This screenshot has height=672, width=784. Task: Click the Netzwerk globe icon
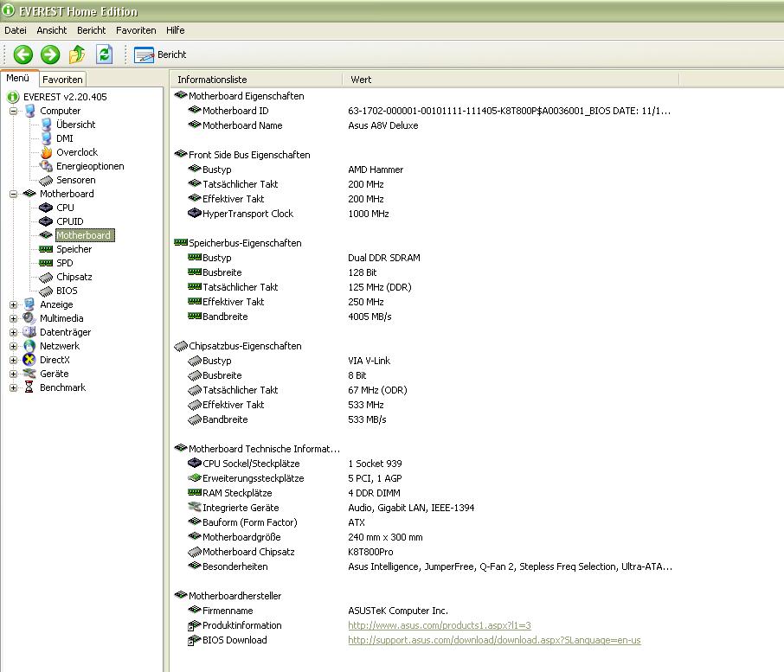coord(29,346)
